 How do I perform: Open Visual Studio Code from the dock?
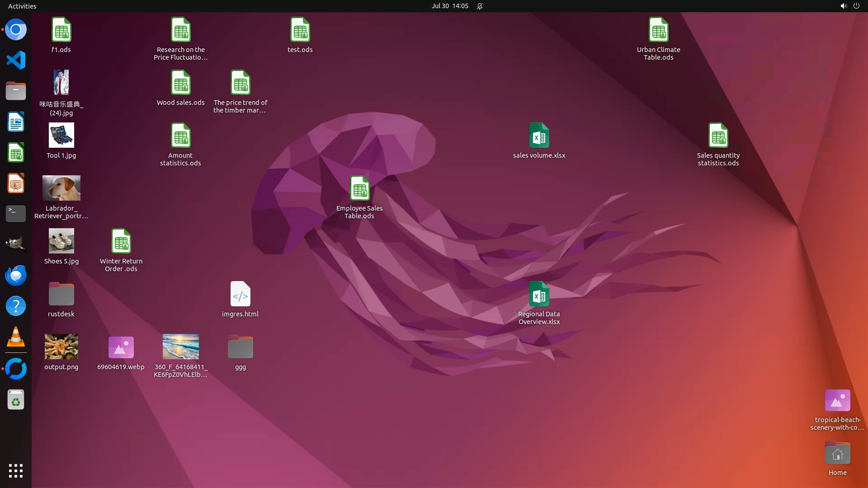(x=16, y=60)
